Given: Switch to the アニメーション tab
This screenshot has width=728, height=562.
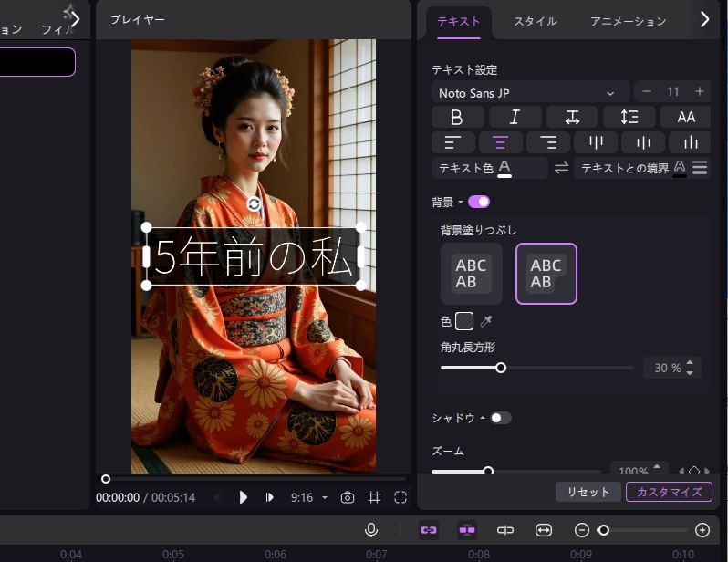Looking at the screenshot, I should coord(629,21).
